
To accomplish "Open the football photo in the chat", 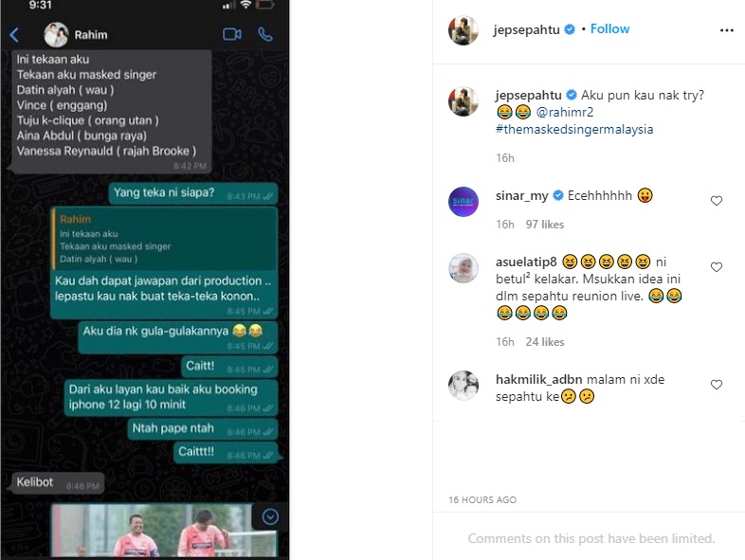I will 164,531.
